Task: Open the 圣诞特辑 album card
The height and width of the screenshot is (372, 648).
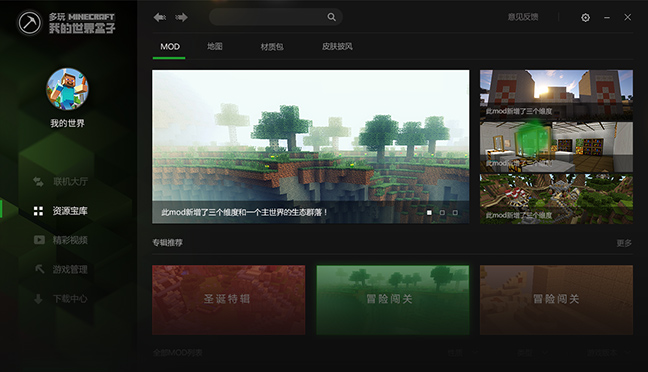Action: pos(229,300)
